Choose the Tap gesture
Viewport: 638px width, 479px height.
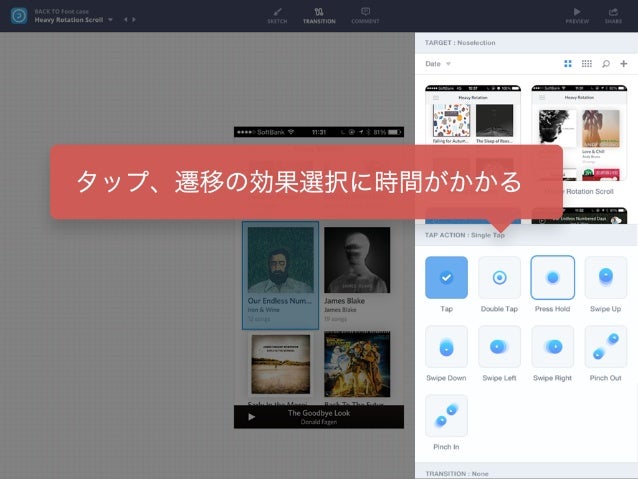click(446, 278)
